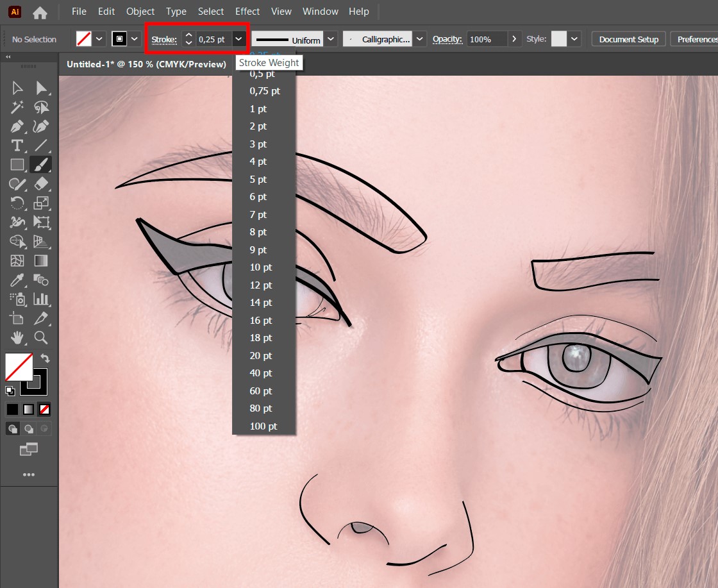
Task: Expand the Calligraphic brush definition dropdown
Action: 419,39
